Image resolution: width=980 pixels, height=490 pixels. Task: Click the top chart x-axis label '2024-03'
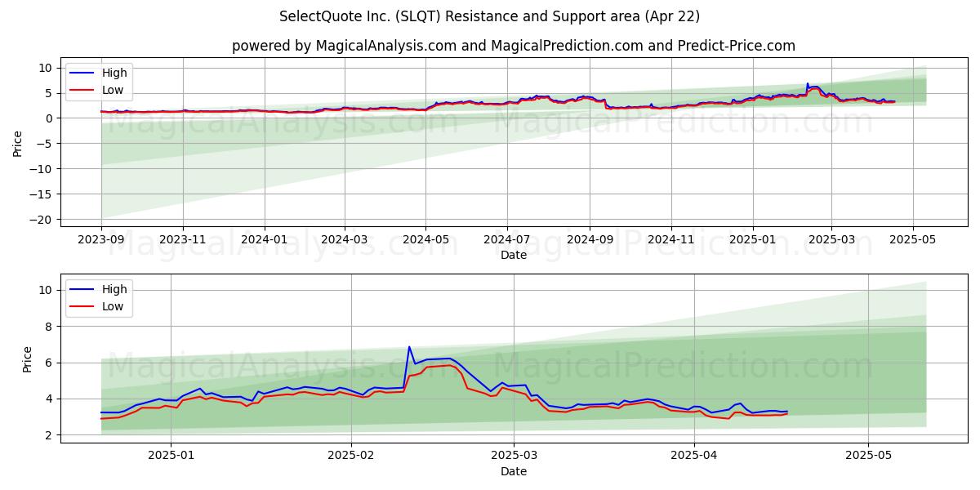[344, 240]
